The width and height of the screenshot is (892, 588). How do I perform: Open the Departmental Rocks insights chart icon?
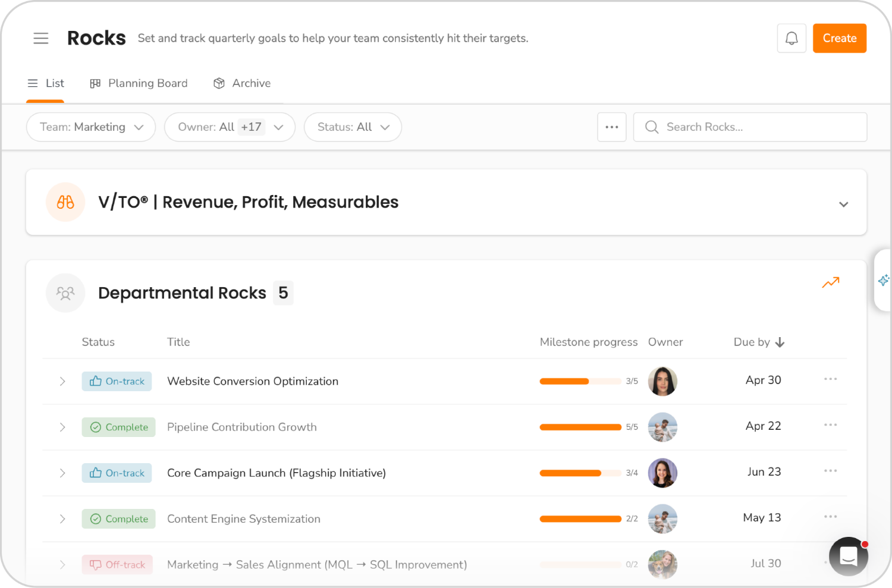point(831,282)
